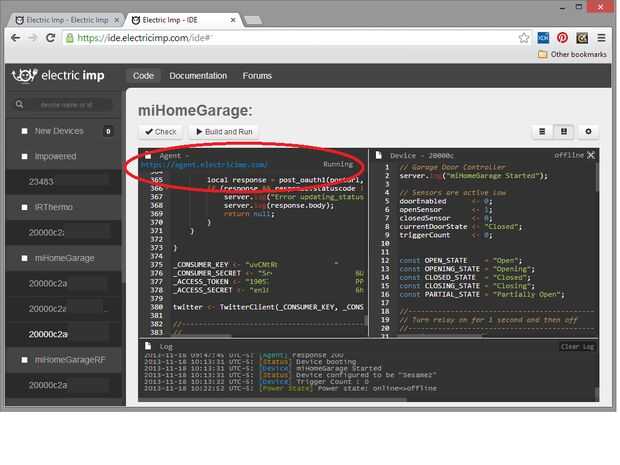This screenshot has width=620, height=465.
Task: Click the electric imp logo
Action: click(x=58, y=75)
